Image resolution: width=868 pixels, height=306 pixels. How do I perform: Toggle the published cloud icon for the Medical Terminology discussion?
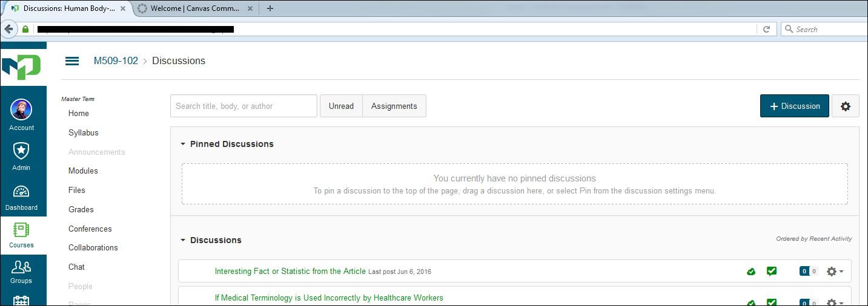click(x=751, y=303)
